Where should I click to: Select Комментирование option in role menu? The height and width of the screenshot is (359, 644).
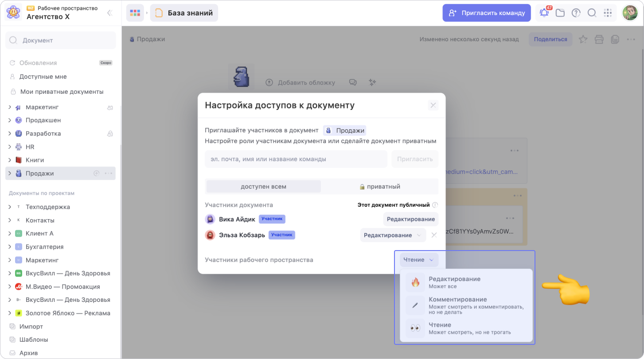(x=466, y=305)
